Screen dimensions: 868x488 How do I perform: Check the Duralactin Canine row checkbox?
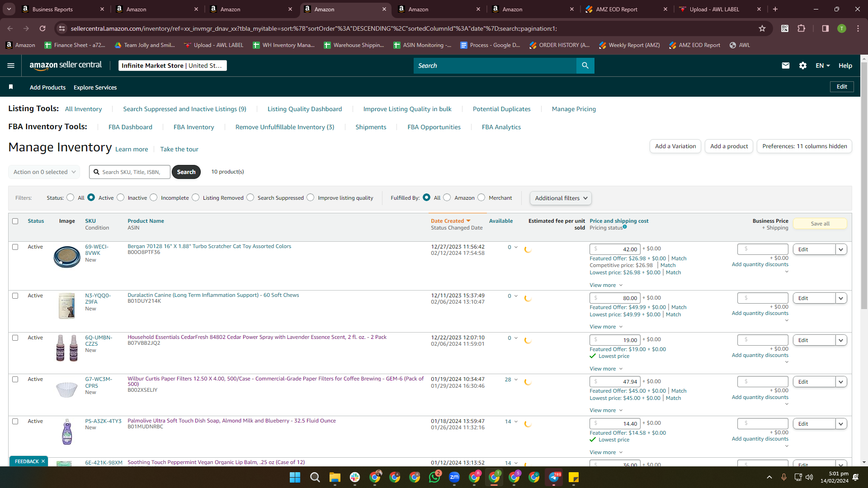click(15, 296)
